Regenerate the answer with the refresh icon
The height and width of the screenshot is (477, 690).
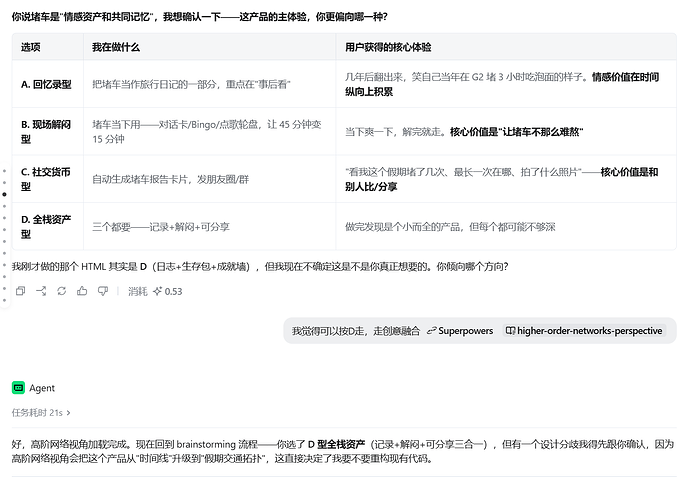coord(62,291)
